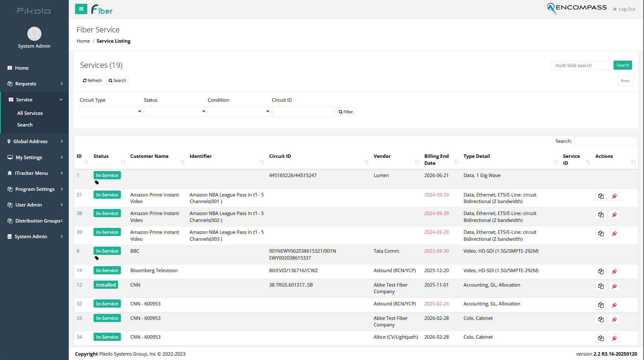The image size is (644, 360).
Task: Click the My Settings monitor icon
Action: click(10, 157)
